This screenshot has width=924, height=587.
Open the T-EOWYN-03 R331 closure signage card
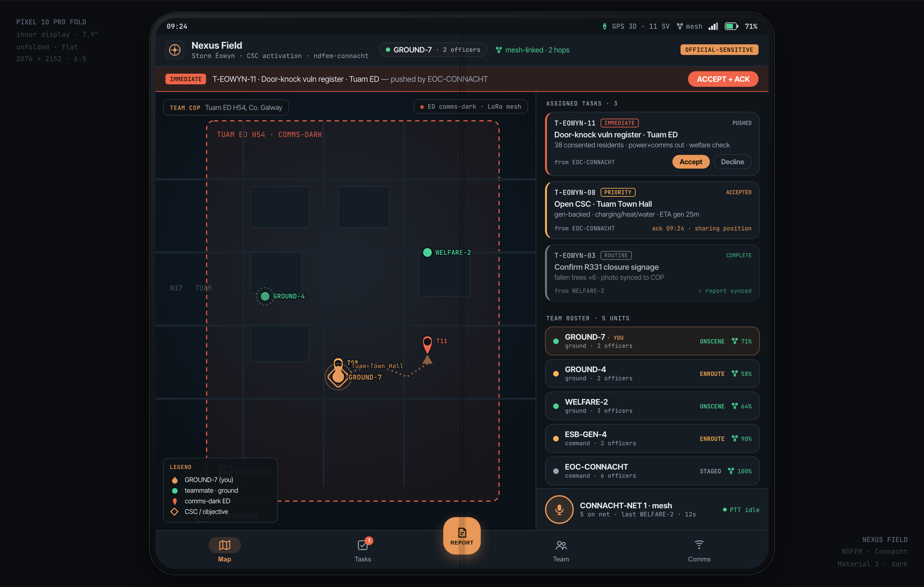[652, 273]
